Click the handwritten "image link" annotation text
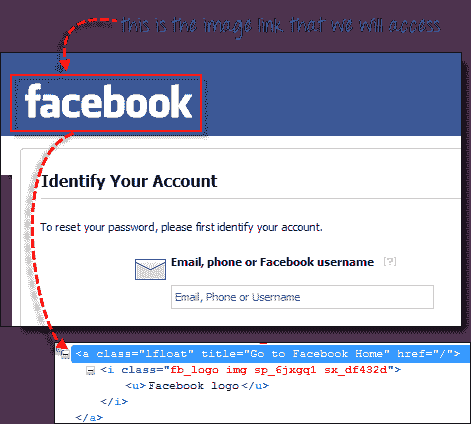 [244, 27]
